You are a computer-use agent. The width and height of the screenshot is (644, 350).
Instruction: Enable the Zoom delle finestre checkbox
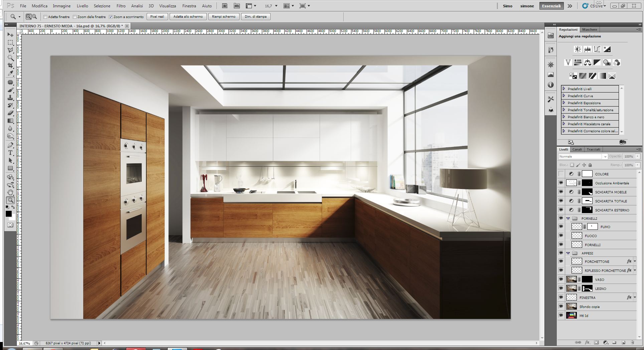(75, 17)
